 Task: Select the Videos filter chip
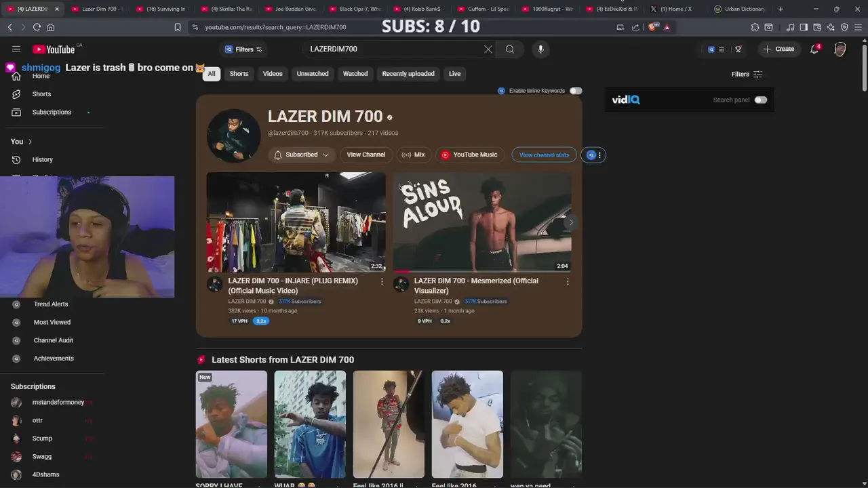(273, 74)
